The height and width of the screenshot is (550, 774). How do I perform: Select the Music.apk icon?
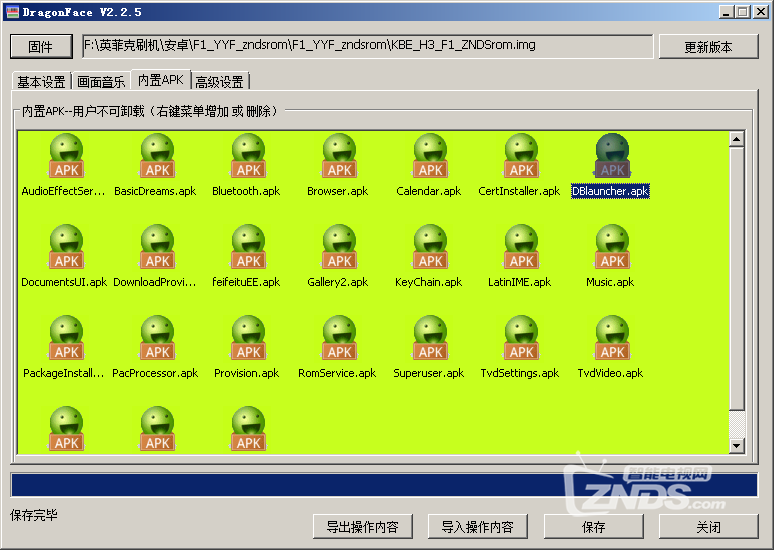click(612, 247)
